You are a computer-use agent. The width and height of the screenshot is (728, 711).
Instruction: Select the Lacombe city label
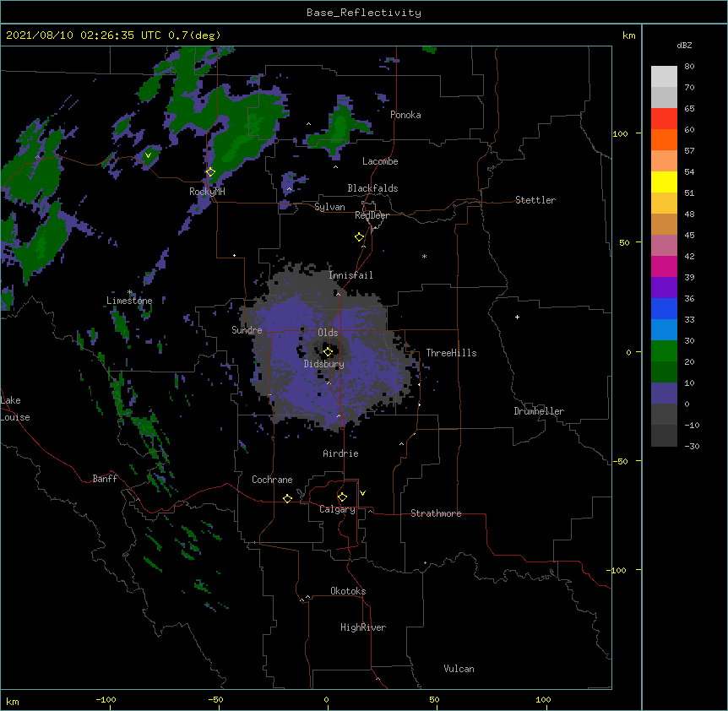coord(380,161)
